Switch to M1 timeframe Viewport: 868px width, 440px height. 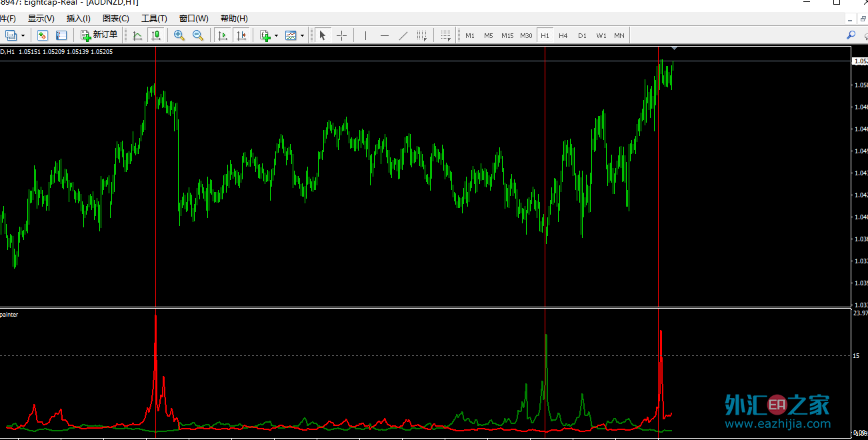470,35
